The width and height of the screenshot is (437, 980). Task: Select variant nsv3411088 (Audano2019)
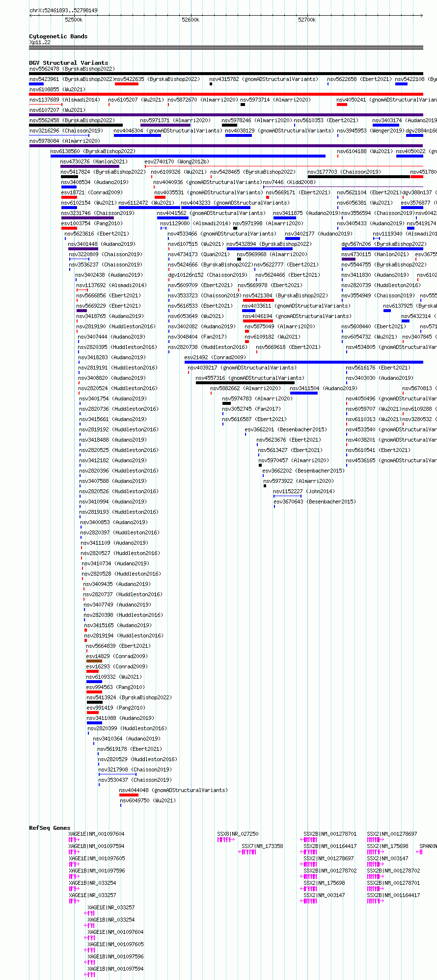tap(120, 718)
